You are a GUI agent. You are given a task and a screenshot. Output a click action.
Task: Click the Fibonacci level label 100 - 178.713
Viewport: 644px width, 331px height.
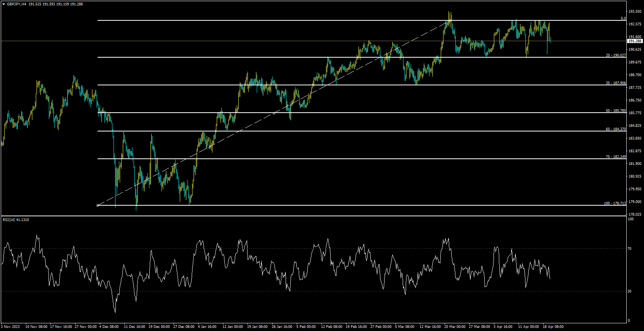coord(615,203)
